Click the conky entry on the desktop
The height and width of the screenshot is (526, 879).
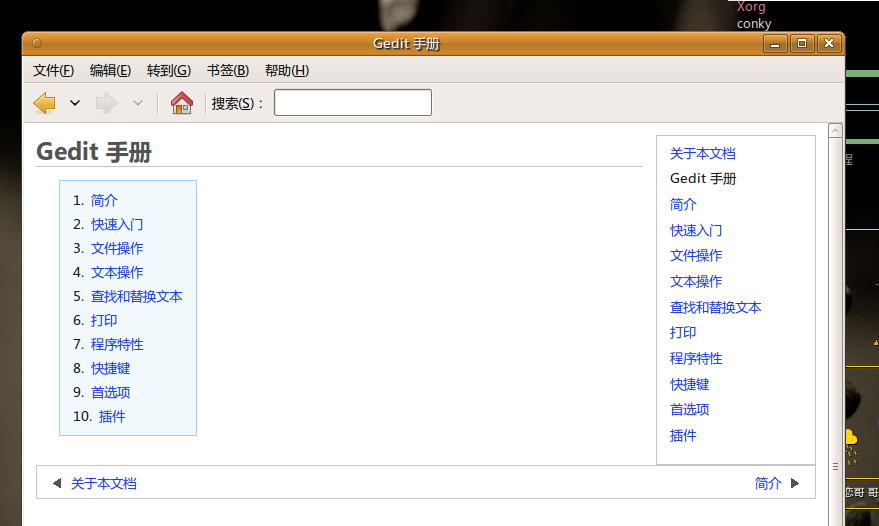point(754,24)
